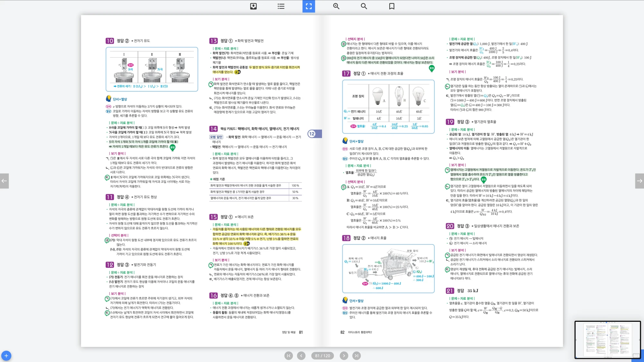
Task: Click the download icon in top toolbar
Action: click(253, 6)
